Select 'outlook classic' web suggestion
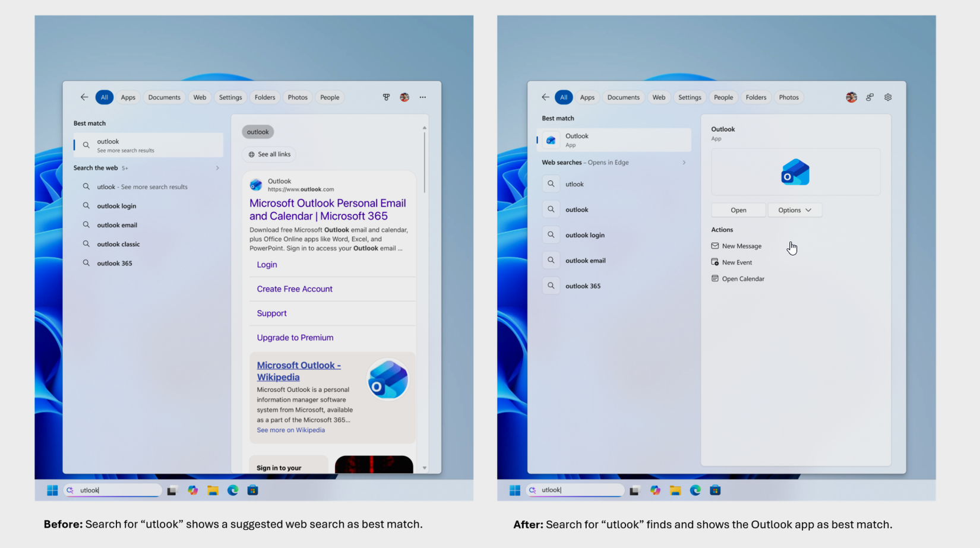This screenshot has width=980, height=548. (x=118, y=244)
